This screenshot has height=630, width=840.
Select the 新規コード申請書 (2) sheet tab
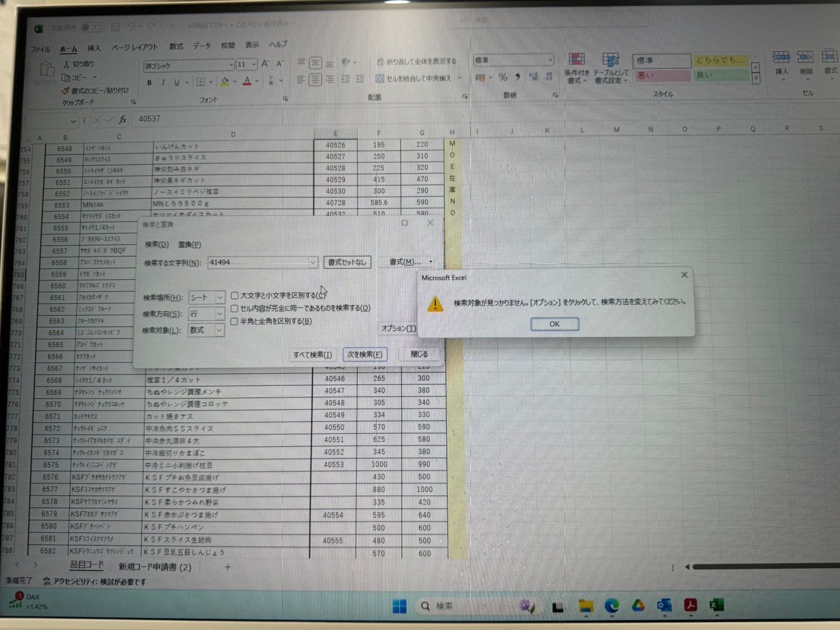[x=155, y=567]
